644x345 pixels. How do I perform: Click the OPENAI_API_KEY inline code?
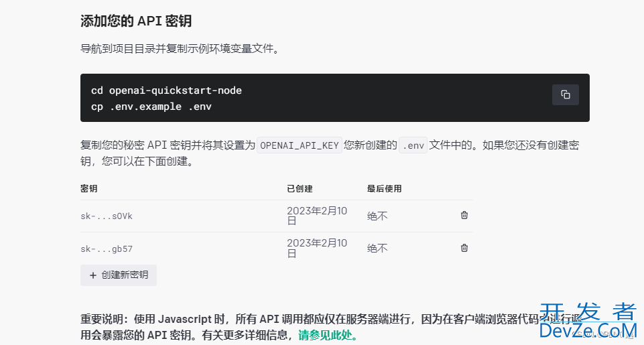point(300,145)
